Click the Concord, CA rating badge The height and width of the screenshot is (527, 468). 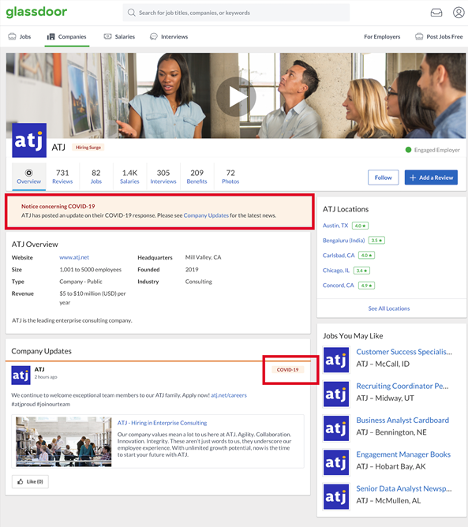(366, 286)
